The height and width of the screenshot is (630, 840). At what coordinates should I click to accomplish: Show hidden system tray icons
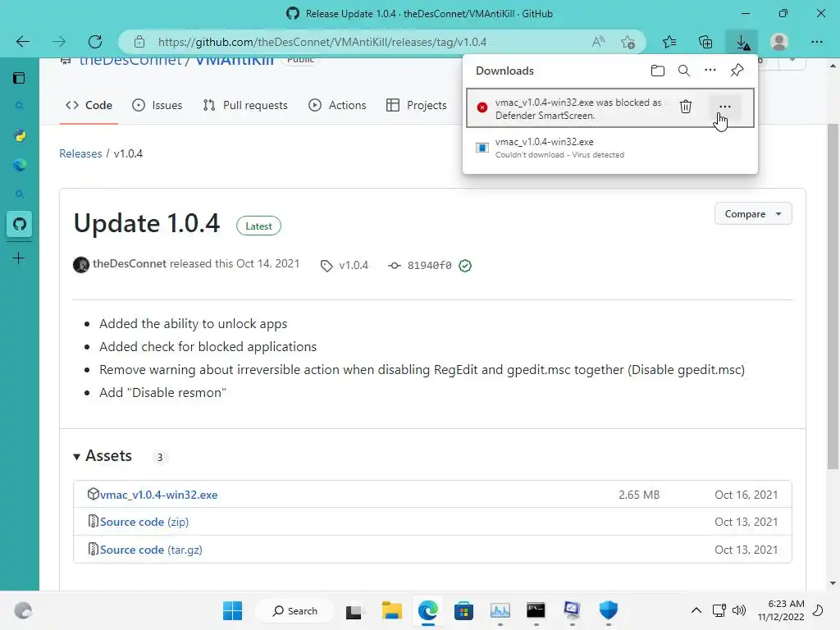coord(696,610)
